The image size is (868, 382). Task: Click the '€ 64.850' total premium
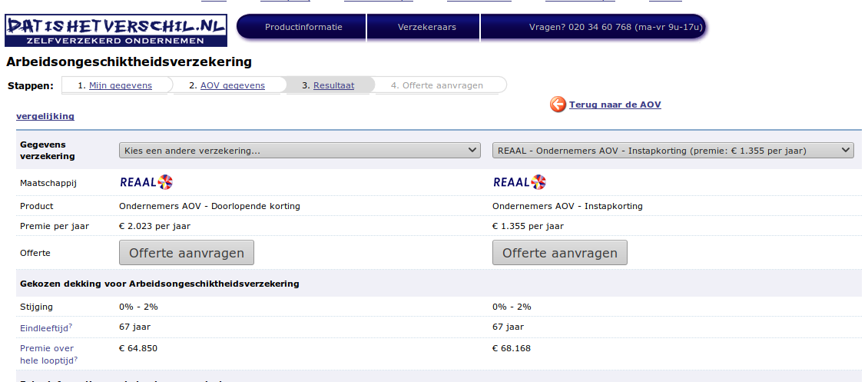[137, 348]
